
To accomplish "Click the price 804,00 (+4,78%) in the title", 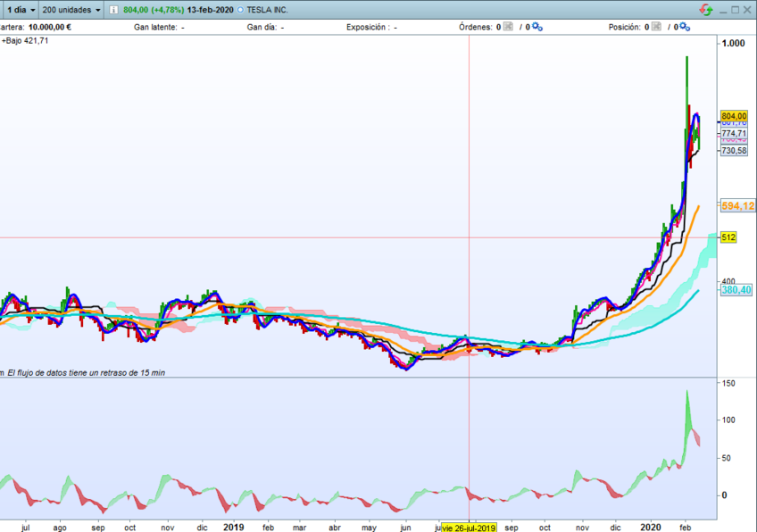I will click(x=154, y=10).
